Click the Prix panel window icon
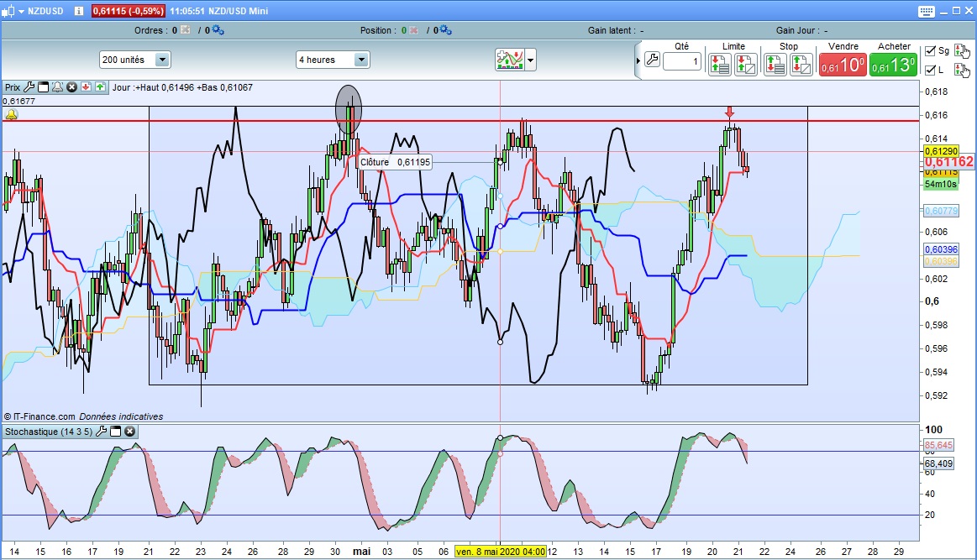 (x=44, y=87)
